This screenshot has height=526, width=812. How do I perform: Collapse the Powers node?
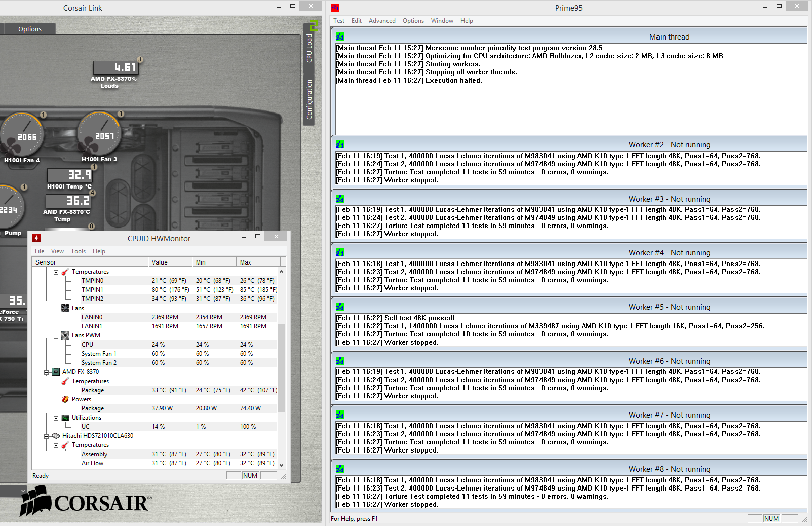pyautogui.click(x=56, y=399)
